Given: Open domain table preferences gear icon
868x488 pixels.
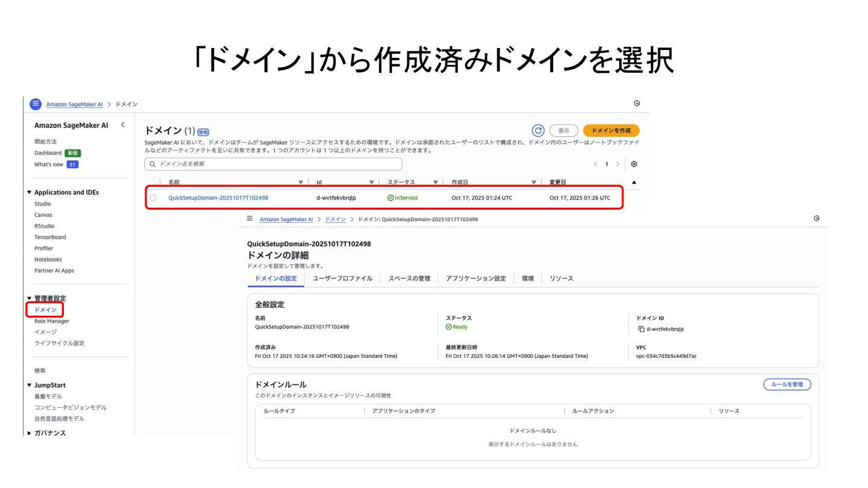Looking at the screenshot, I should (634, 164).
